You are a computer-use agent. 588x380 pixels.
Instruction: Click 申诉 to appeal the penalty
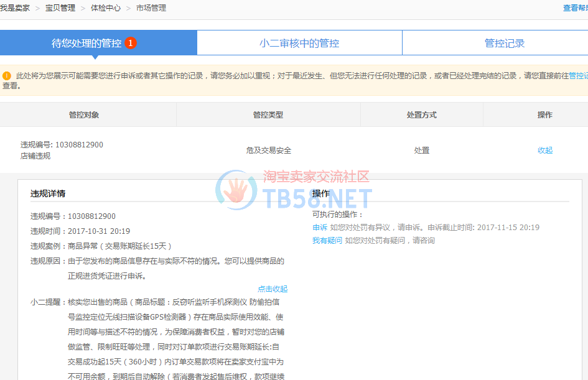pos(320,228)
